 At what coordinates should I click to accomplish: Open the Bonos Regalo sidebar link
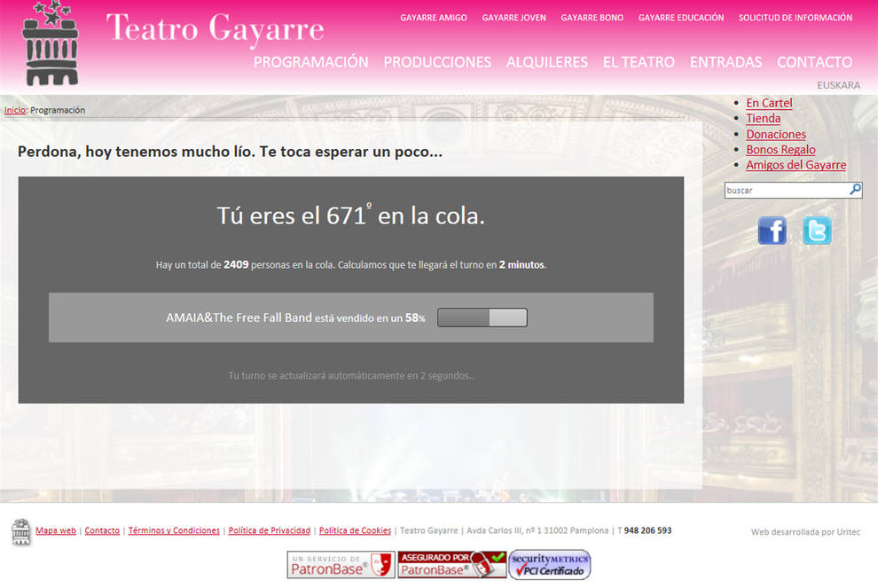click(x=780, y=150)
